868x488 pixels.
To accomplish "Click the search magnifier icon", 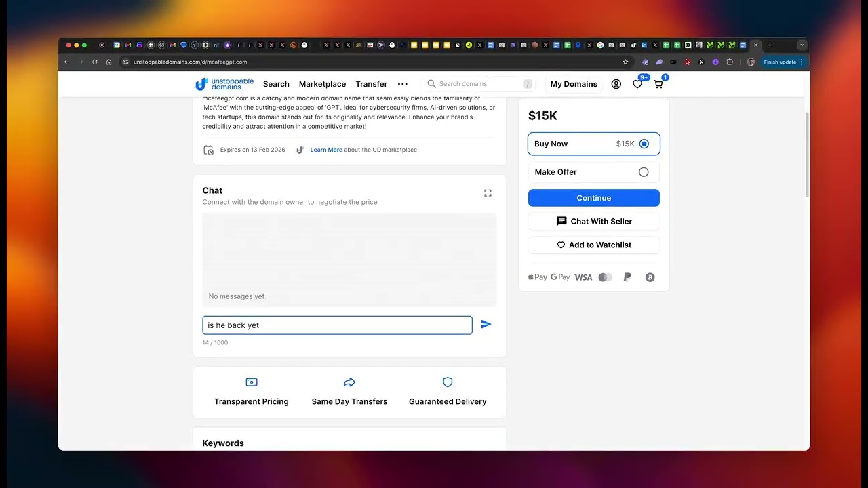I will coord(431,84).
